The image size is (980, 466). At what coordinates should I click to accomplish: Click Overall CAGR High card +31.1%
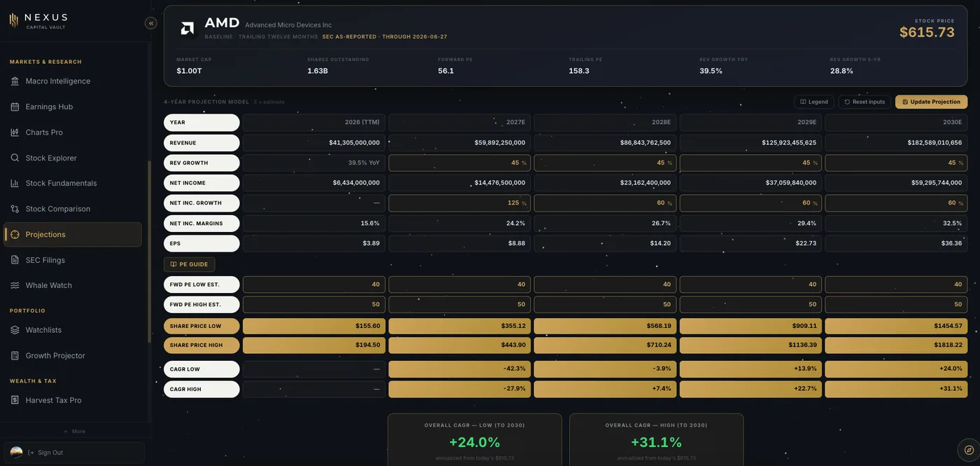point(657,439)
